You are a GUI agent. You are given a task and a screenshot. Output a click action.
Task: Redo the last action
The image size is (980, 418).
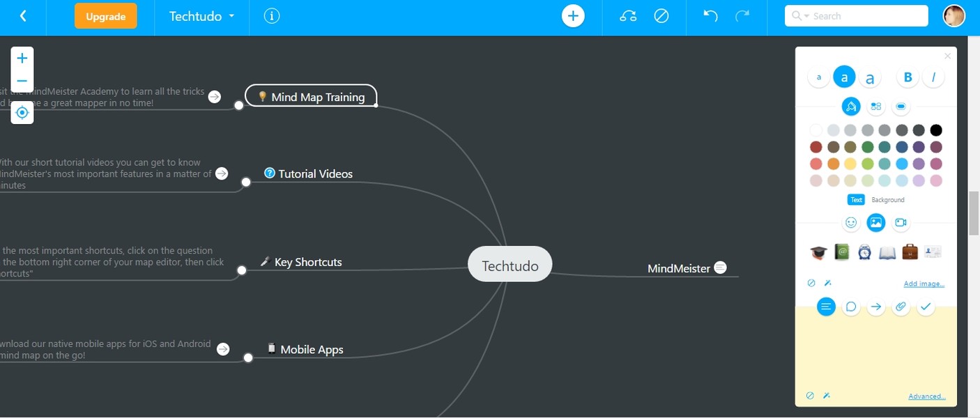[x=743, y=16]
